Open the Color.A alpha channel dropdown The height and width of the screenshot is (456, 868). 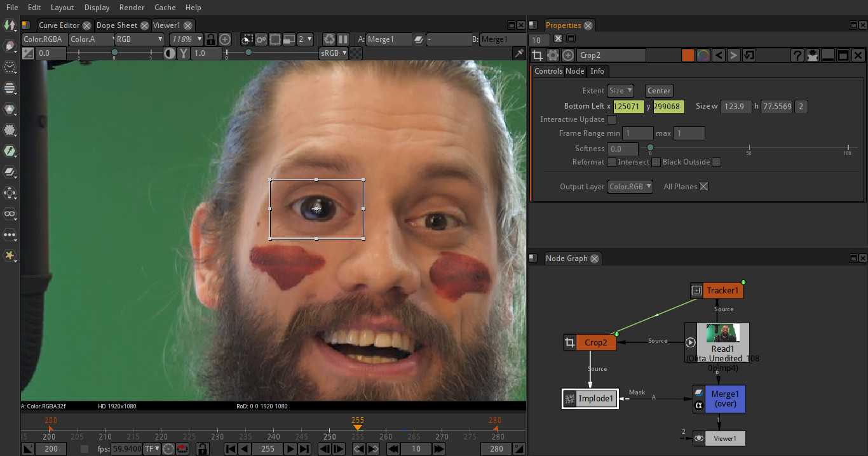pos(91,39)
